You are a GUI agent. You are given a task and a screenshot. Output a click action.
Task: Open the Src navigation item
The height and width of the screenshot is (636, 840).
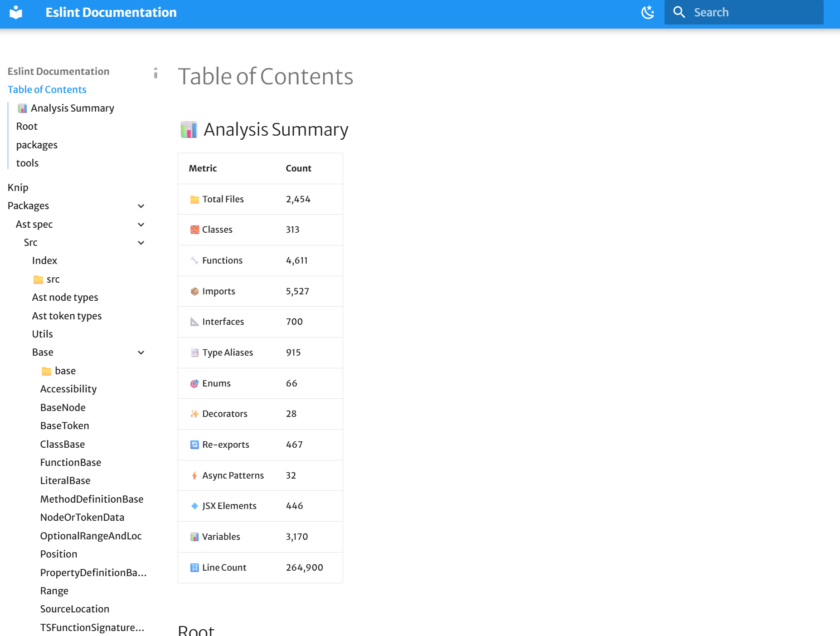pos(30,243)
